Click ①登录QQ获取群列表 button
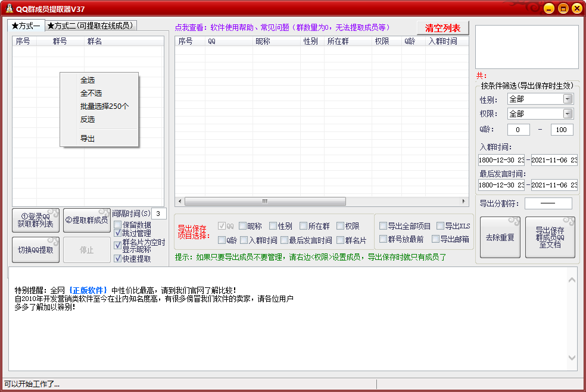The width and height of the screenshot is (586, 392). [x=36, y=220]
